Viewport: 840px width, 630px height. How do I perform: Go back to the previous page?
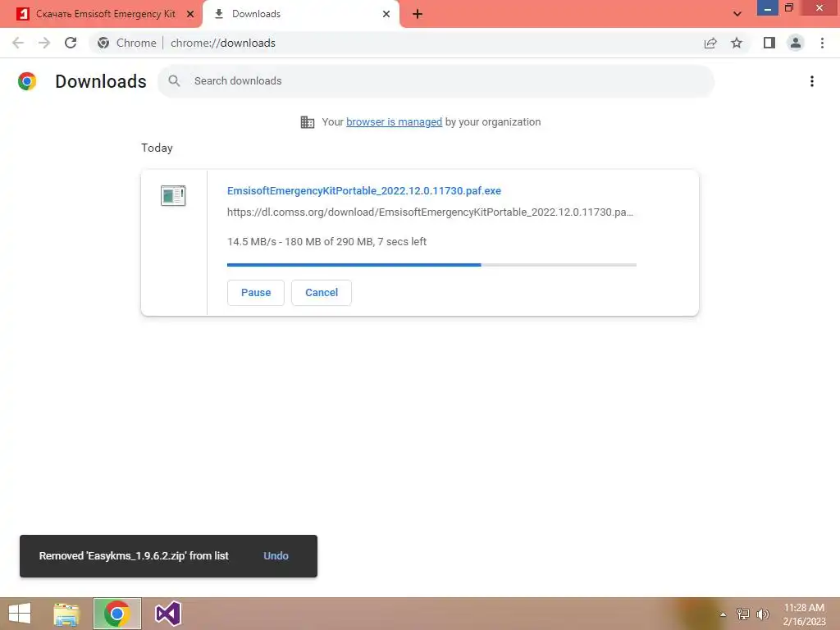pyautogui.click(x=18, y=43)
